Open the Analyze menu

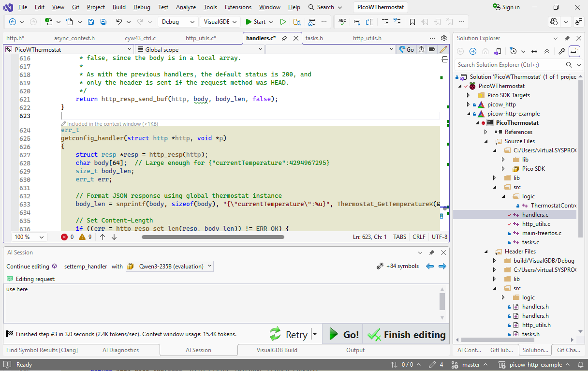tap(186, 7)
